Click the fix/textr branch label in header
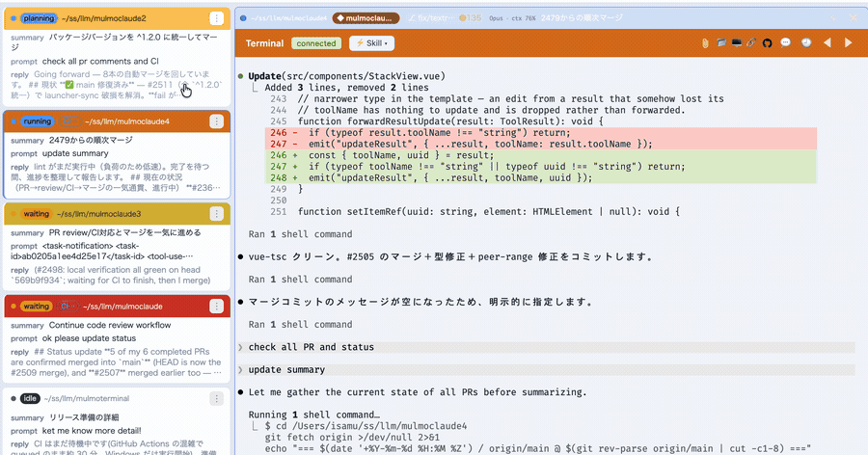 (431, 18)
